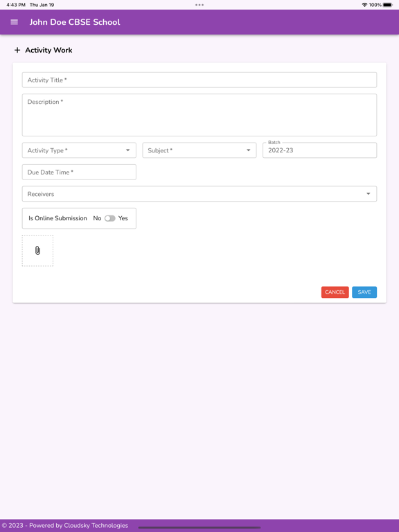Click the John Doe CBSE School title

pyautogui.click(x=75, y=22)
